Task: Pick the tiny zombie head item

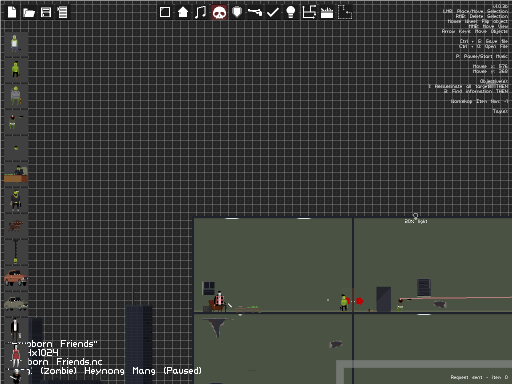Action: [x=16, y=148]
